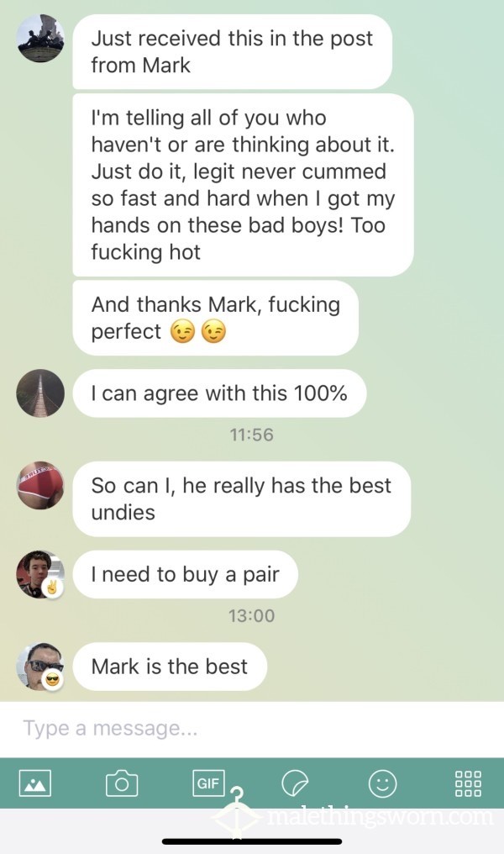Tap the red underwear avatar
The height and width of the screenshot is (854, 504).
(x=41, y=485)
